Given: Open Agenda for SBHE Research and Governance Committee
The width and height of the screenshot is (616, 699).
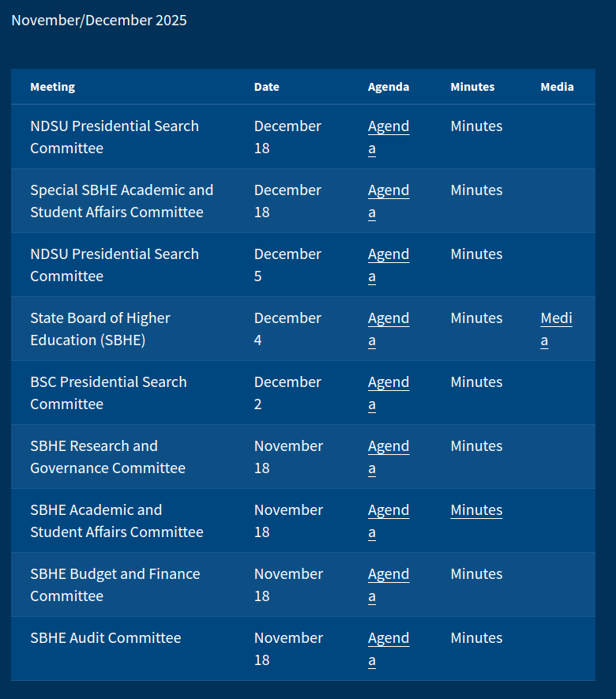Looking at the screenshot, I should tap(388, 447).
